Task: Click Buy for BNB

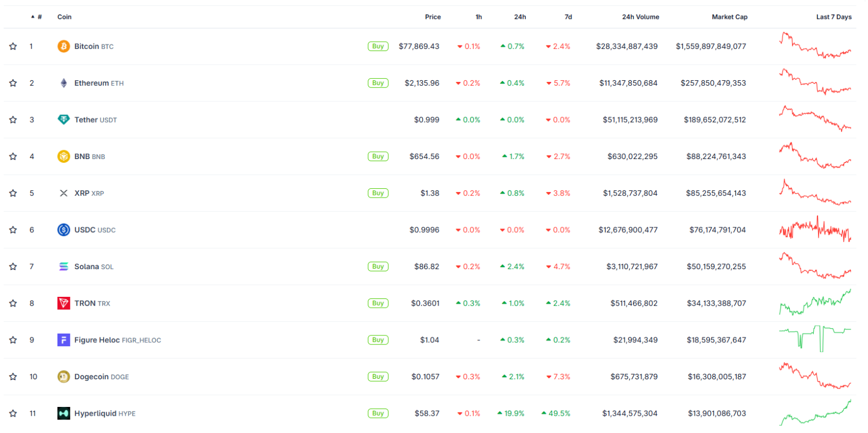Action: [378, 156]
